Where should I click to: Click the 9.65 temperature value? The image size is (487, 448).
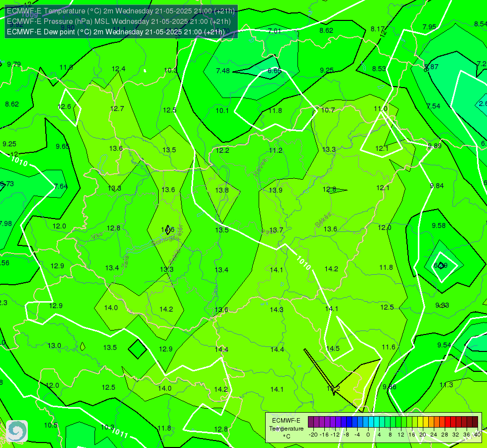(x=63, y=146)
